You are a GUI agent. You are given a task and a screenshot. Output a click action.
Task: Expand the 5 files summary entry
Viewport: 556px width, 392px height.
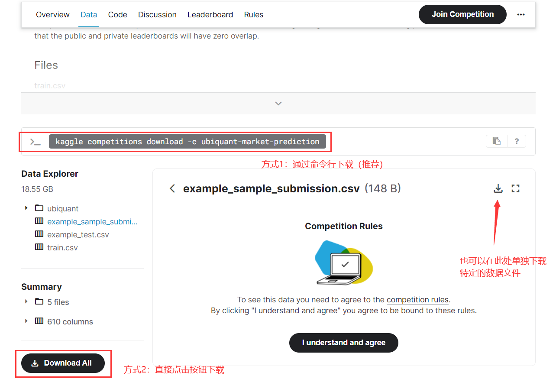point(26,302)
